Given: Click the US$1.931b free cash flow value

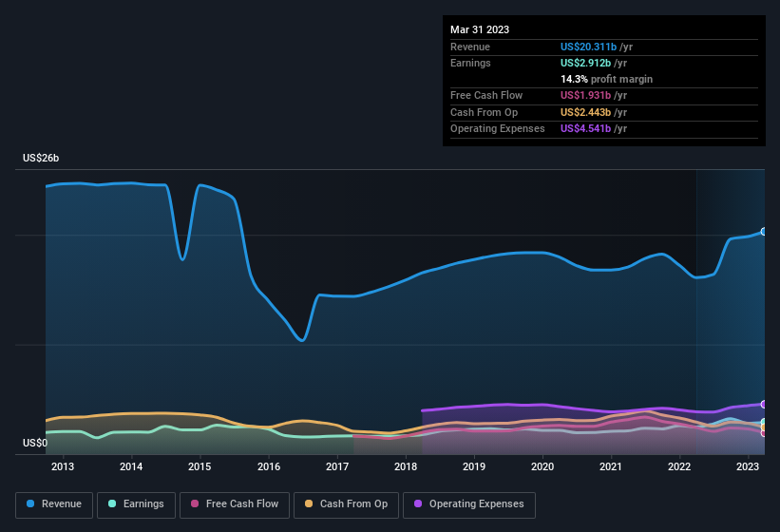Looking at the screenshot, I should (x=585, y=95).
